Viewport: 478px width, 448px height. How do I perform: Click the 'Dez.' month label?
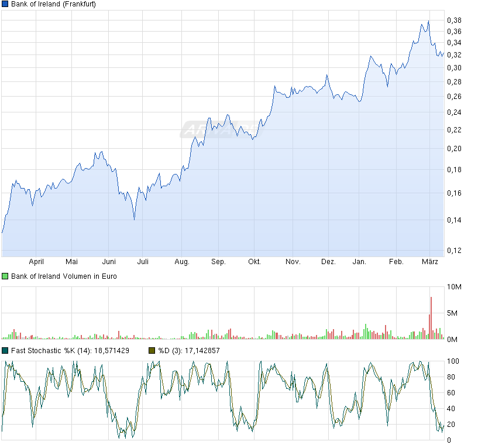tap(329, 262)
